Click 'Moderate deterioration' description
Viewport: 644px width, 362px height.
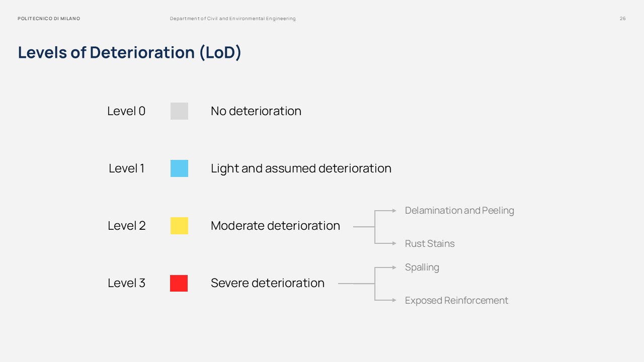pos(275,226)
